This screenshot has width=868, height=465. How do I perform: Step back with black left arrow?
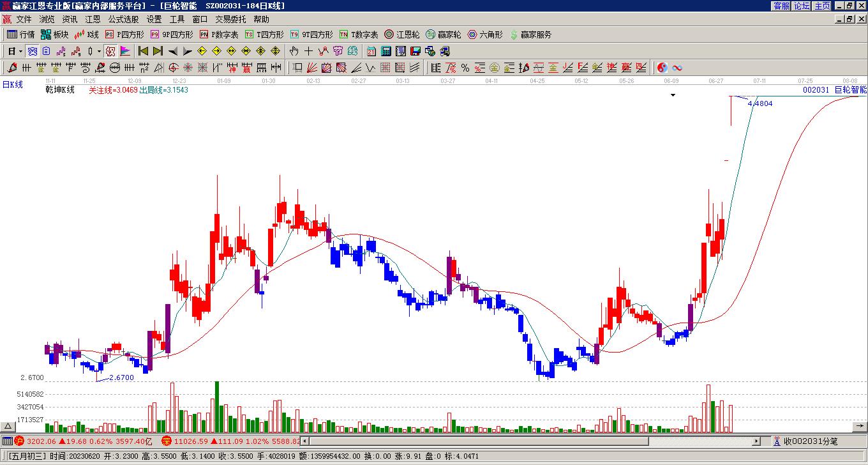(x=172, y=51)
